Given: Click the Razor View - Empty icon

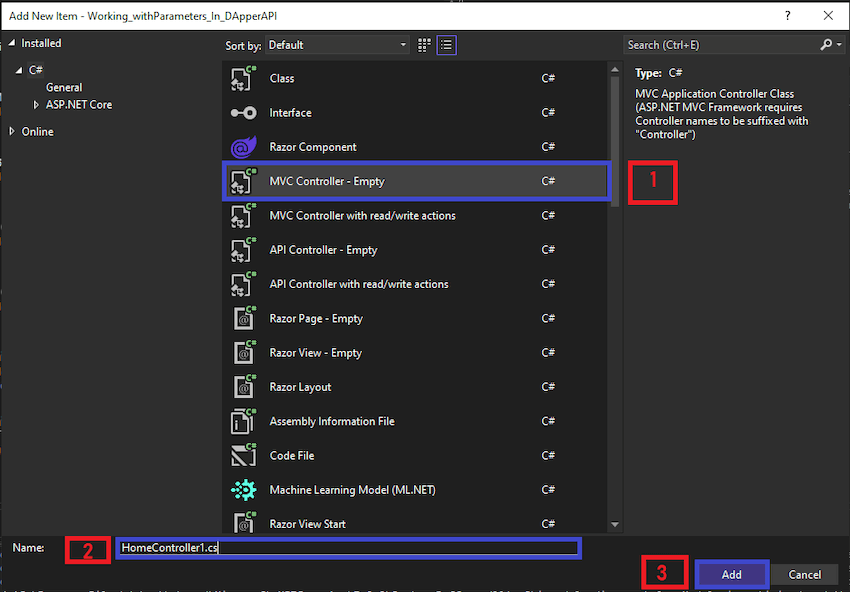Looking at the screenshot, I should point(244,352).
